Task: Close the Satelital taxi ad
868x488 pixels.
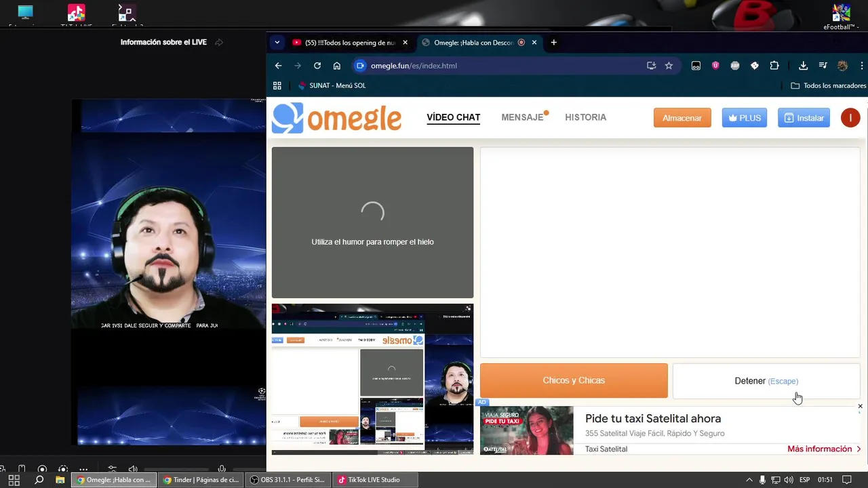Action: [x=860, y=407]
